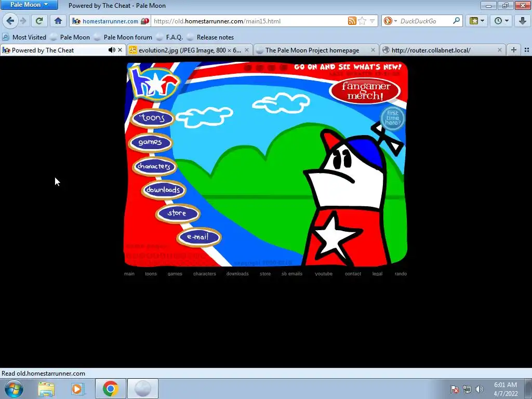Open the network tray icon

(467, 390)
